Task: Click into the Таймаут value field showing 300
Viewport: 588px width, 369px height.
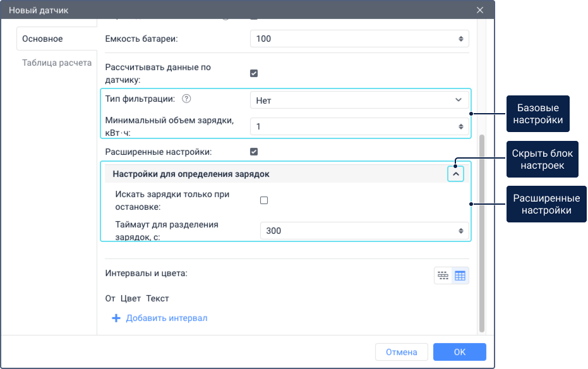Action: (357, 231)
